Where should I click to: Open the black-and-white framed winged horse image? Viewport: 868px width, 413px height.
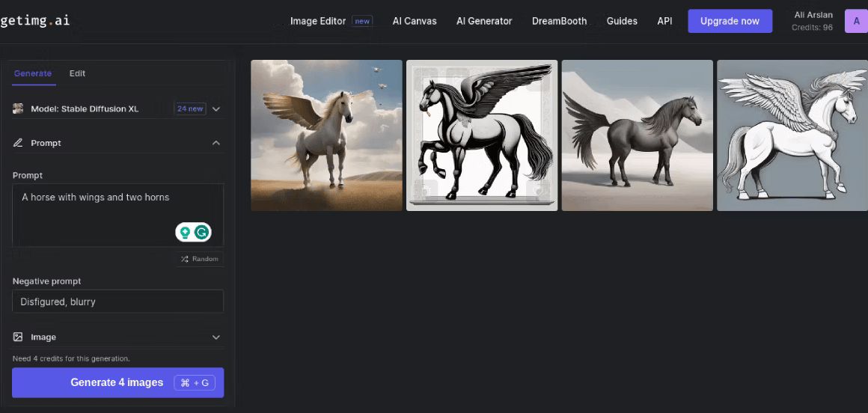(x=482, y=135)
